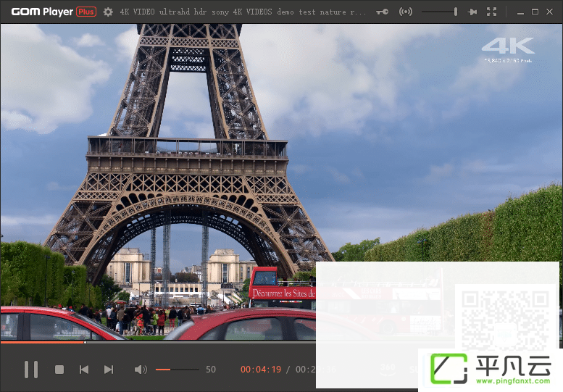The width and height of the screenshot is (563, 392).
Task: Stop the video playback
Action: pos(59,370)
